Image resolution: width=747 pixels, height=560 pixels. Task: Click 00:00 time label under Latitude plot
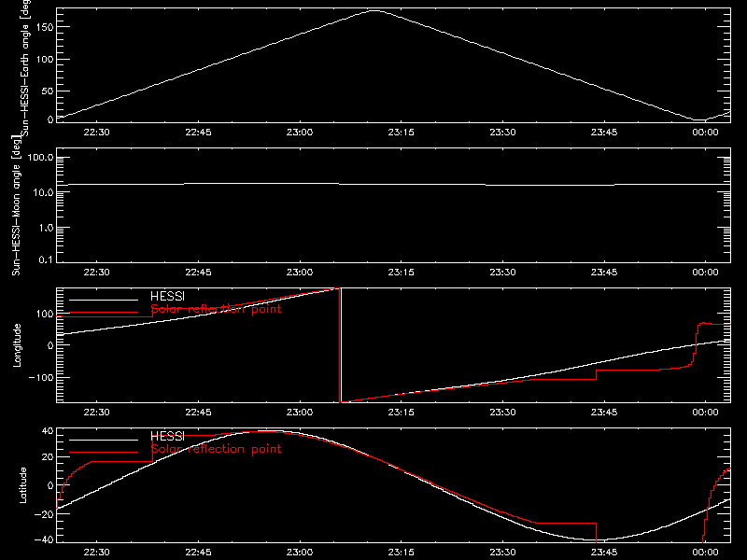(x=706, y=553)
